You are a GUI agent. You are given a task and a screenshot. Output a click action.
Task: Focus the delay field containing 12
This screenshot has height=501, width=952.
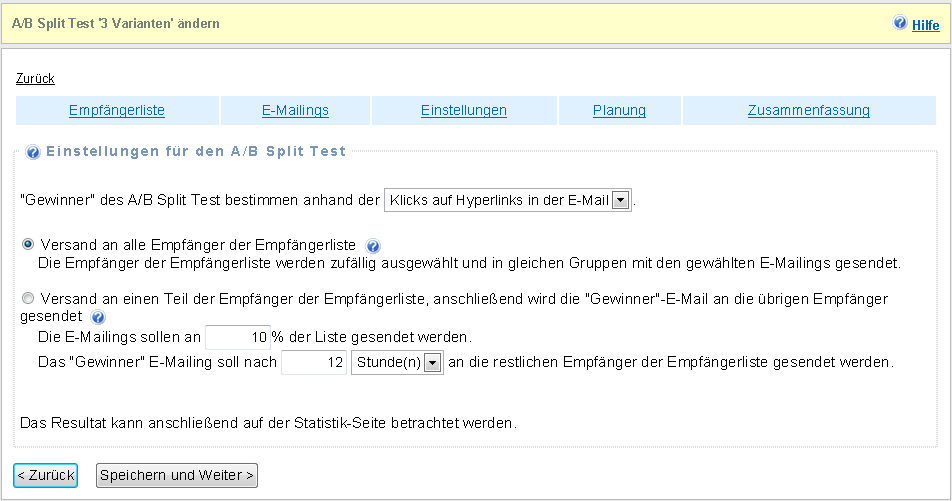[314, 362]
